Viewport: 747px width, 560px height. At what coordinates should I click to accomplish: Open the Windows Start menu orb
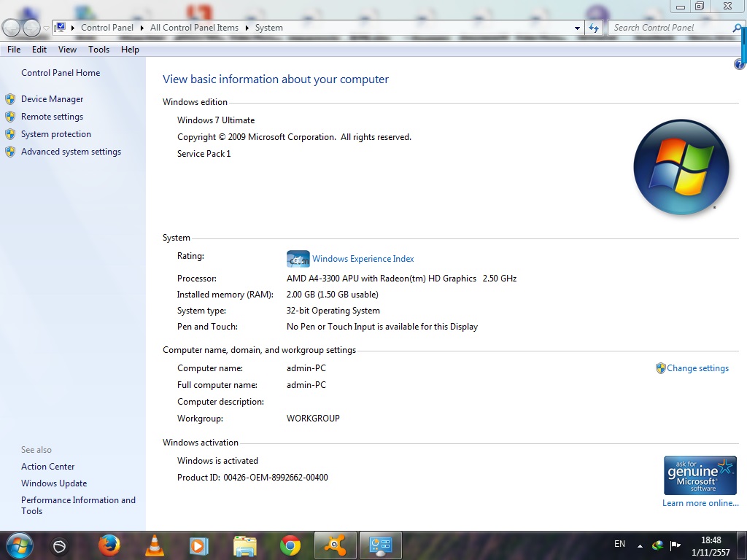point(20,545)
